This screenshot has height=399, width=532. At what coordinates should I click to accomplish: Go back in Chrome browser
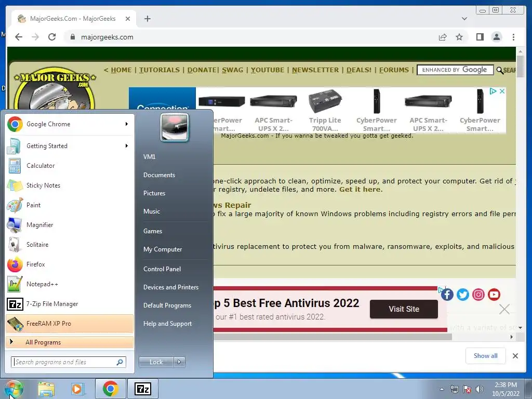point(19,37)
